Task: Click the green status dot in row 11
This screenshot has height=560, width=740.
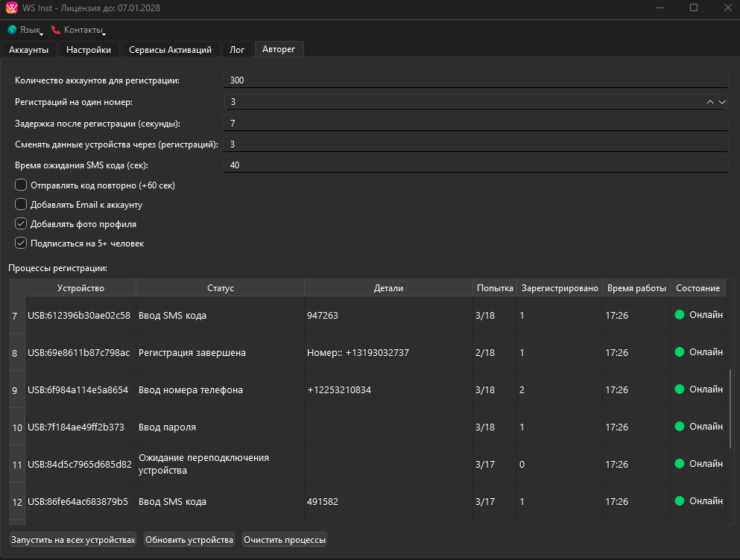Action: 679,464
